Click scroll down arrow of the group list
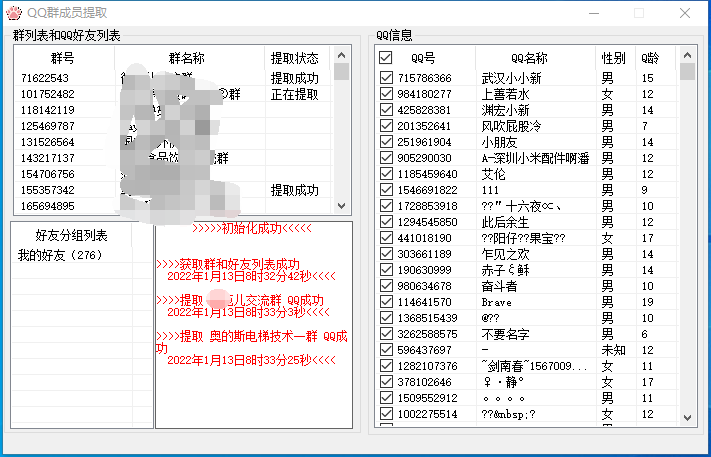 [x=341, y=205]
